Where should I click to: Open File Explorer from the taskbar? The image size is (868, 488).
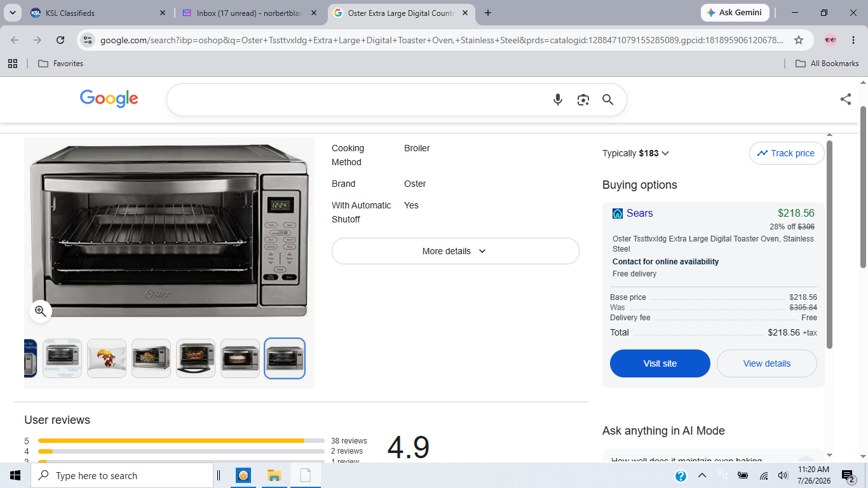tap(274, 475)
